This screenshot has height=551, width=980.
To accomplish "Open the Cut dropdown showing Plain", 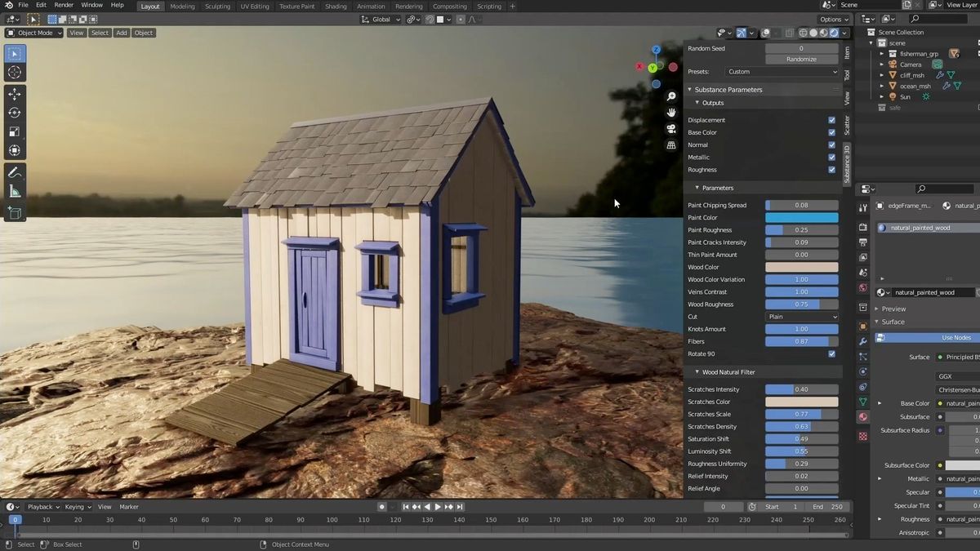I will click(x=802, y=316).
